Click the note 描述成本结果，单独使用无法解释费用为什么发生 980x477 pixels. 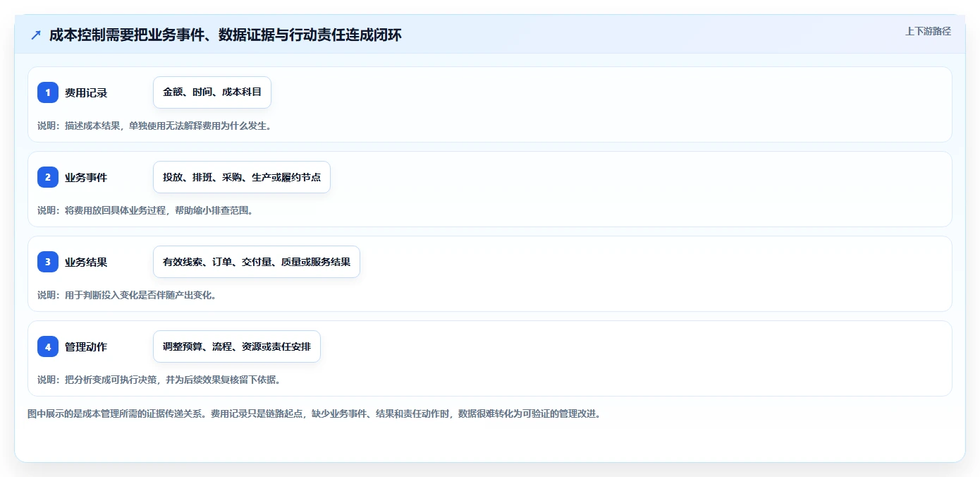[154, 126]
